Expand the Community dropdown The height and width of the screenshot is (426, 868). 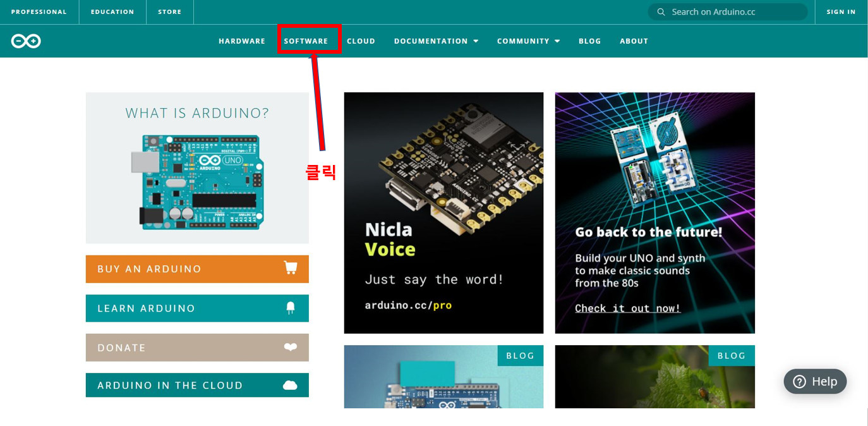point(528,41)
